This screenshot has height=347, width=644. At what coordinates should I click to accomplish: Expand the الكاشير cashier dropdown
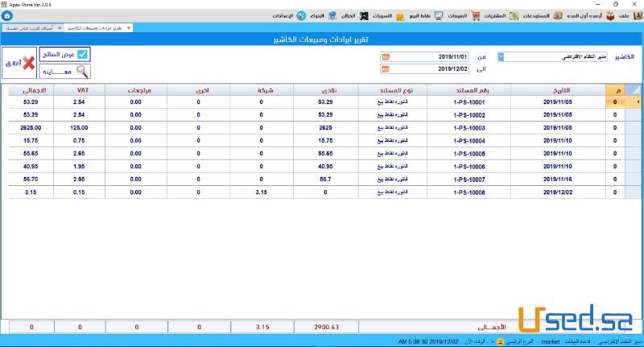(502, 57)
